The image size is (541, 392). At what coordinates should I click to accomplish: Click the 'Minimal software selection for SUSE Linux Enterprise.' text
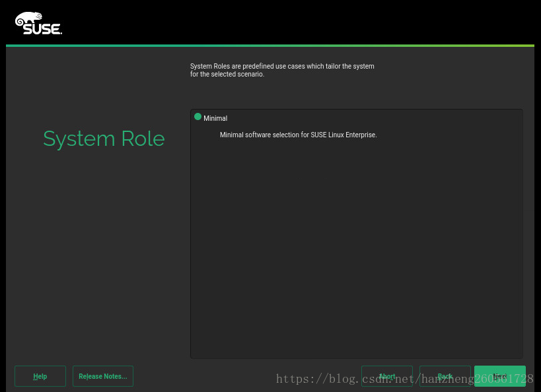pos(298,135)
